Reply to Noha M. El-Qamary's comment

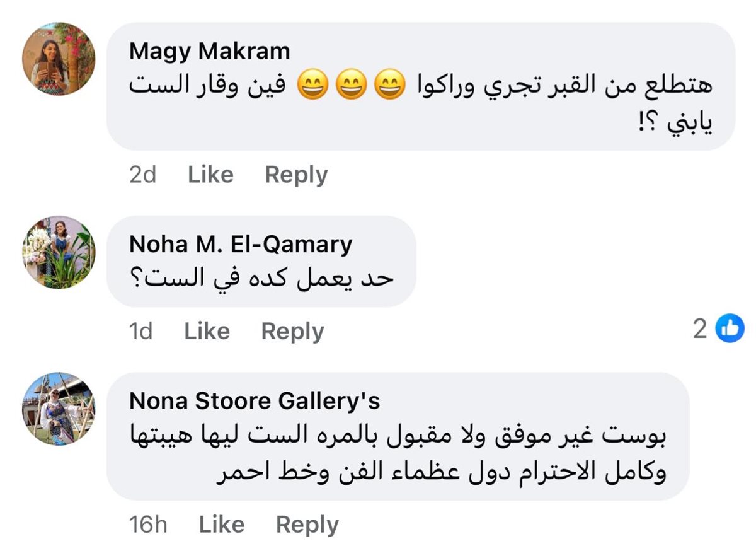(x=292, y=331)
